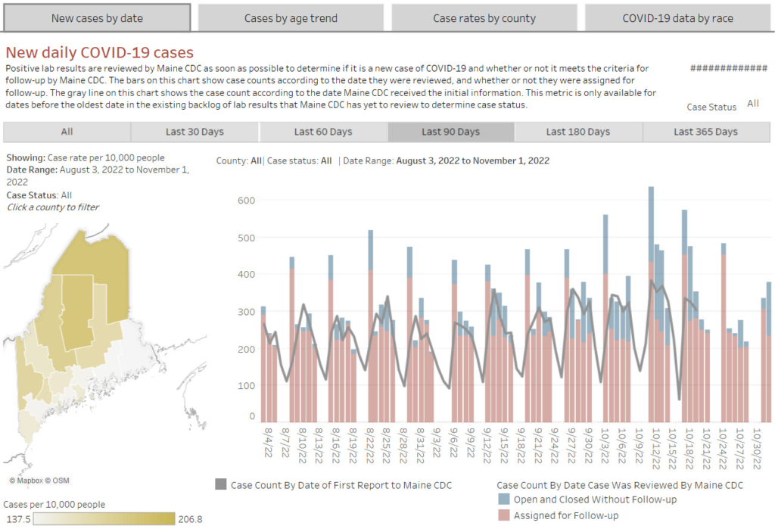Click the tallest bar in the chart
This screenshot has height=532, width=775.
(651, 303)
